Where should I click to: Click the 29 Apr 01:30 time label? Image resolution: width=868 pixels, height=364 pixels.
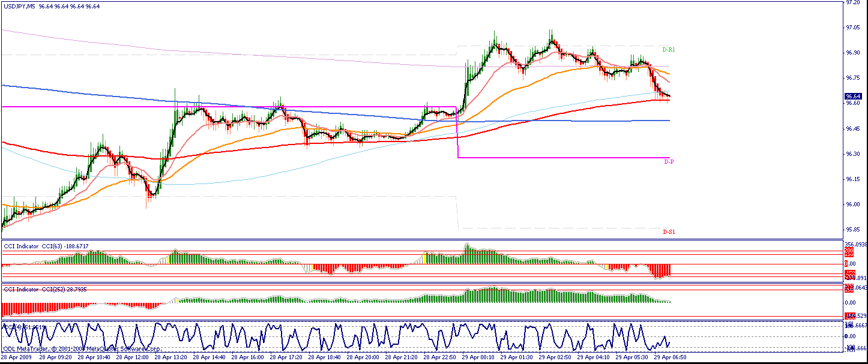coord(516,357)
